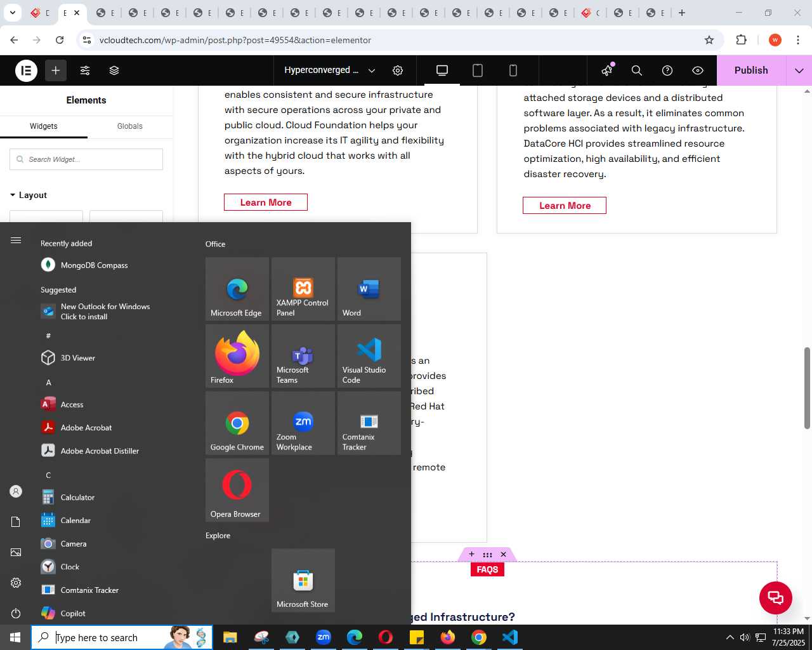Open a new Chrome tab
The image size is (812, 650).
coord(682,13)
